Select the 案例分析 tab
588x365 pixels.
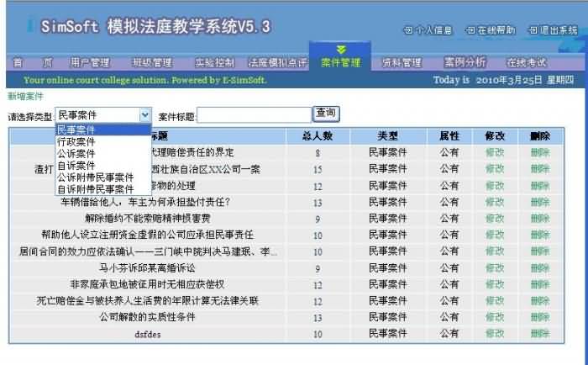pos(465,63)
